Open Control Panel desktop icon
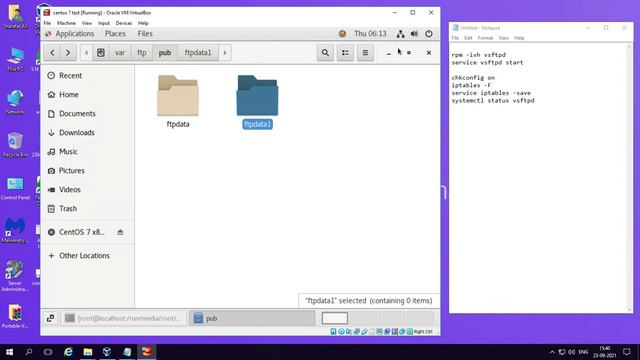Screen dimensions: 640x360 click(15, 188)
